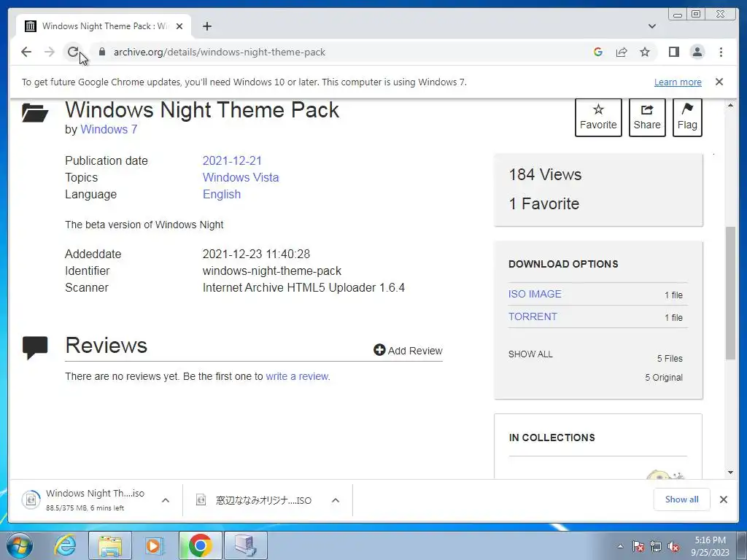747x560 pixels.
Task: Open Chrome three-dot menu
Action: pos(721,52)
